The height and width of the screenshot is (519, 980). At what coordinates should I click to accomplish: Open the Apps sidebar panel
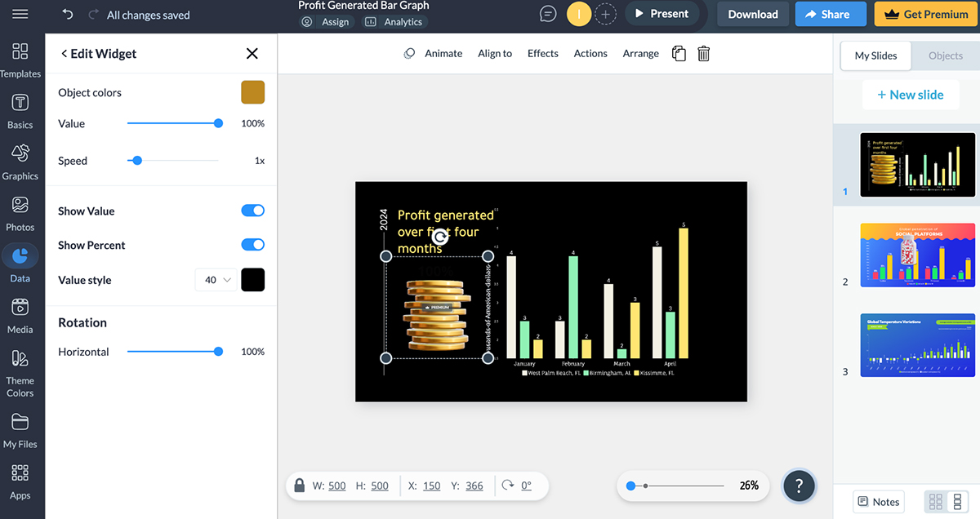pos(20,480)
